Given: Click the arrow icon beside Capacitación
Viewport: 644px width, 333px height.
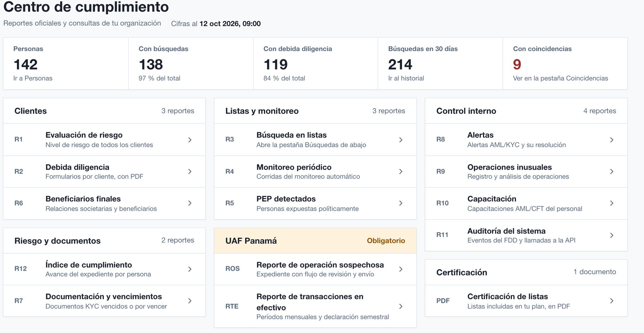Looking at the screenshot, I should tap(612, 203).
